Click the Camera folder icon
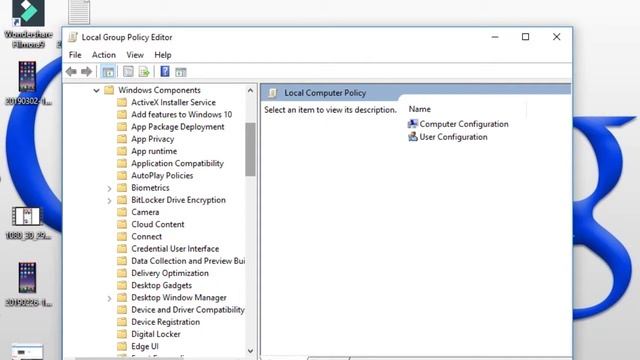Viewport: 640px width, 360px height. (x=122, y=212)
